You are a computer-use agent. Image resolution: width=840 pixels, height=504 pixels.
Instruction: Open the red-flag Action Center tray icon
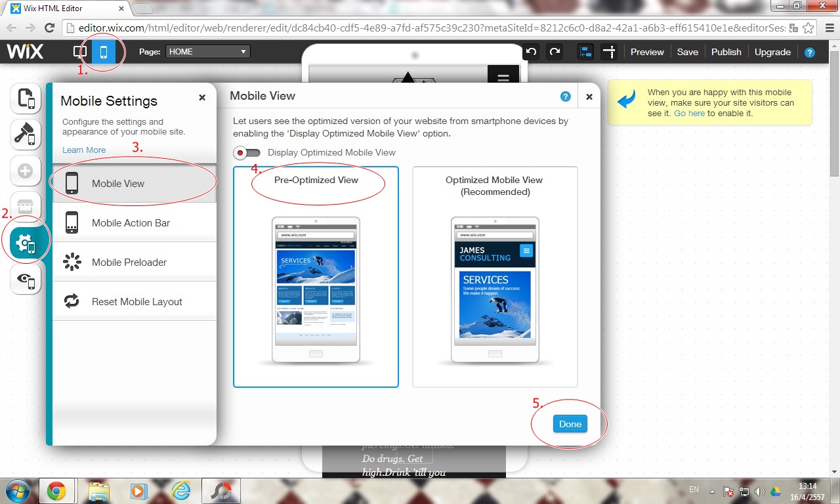[728, 492]
